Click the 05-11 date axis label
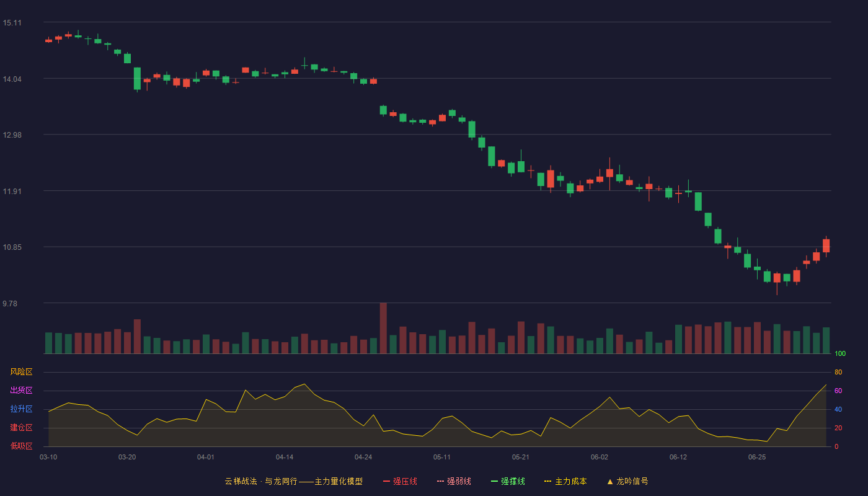This screenshot has height=496, width=868. coord(441,457)
